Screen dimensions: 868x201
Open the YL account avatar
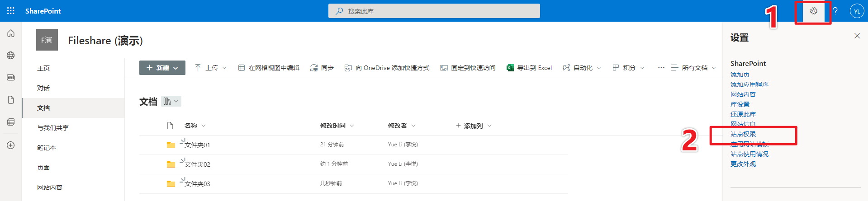click(x=857, y=11)
